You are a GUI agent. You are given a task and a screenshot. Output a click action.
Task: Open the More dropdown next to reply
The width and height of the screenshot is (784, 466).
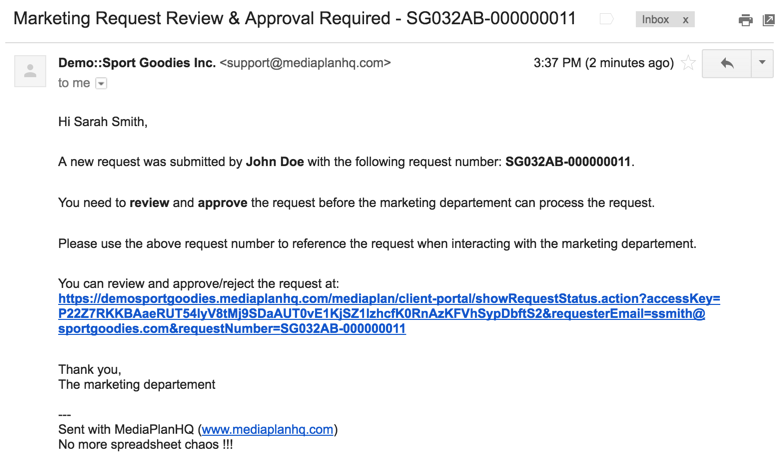pos(762,63)
